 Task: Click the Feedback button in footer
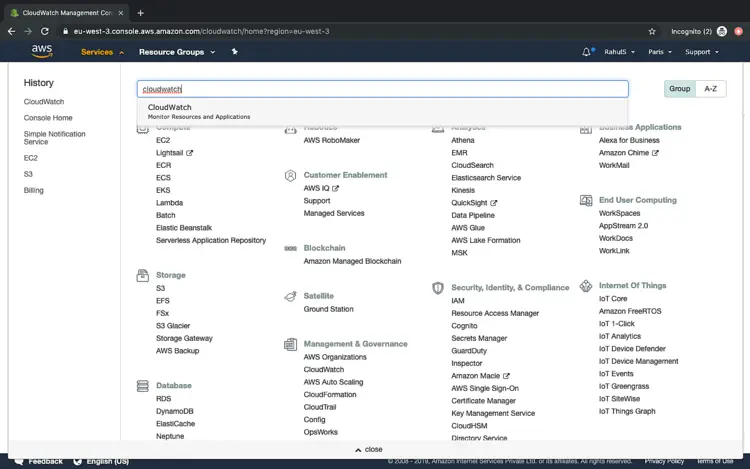(x=39, y=461)
